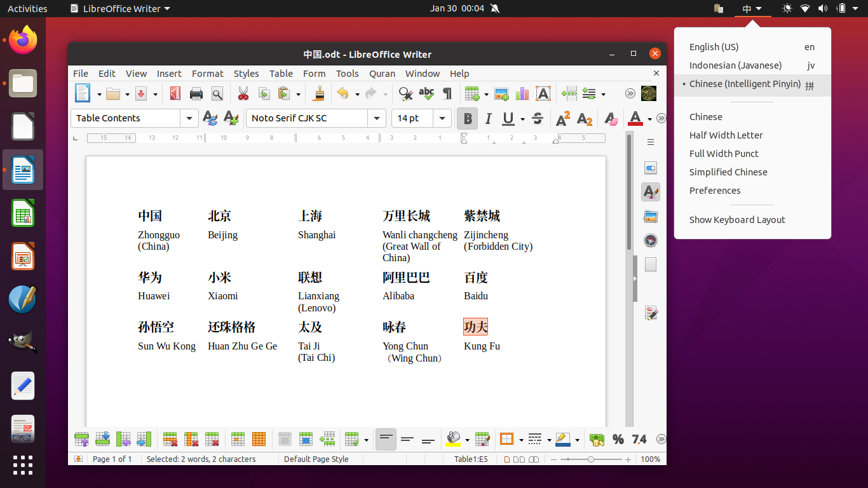
Task: Open Borders dropdown arrow in table toolbar
Action: tap(520, 440)
